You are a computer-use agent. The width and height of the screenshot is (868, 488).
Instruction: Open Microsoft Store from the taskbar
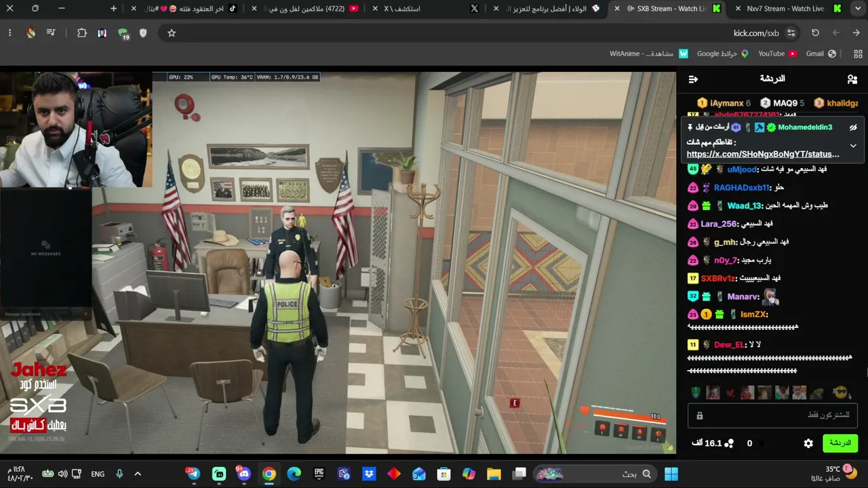click(x=443, y=474)
